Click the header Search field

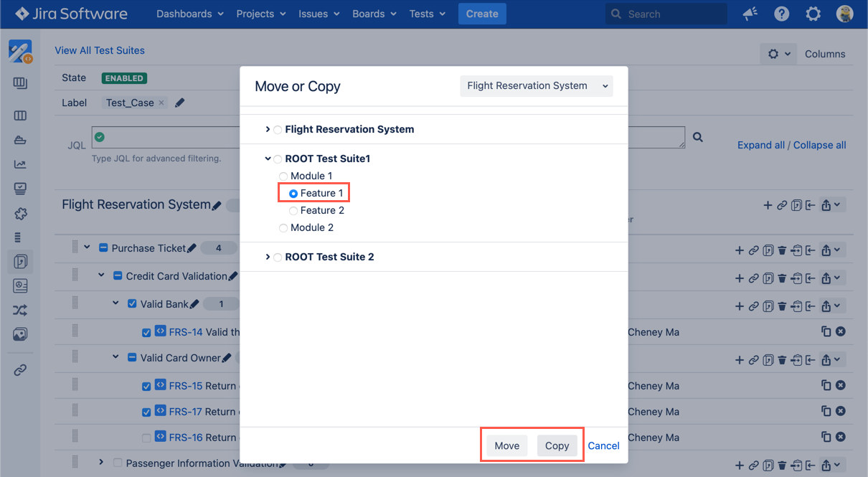tap(666, 14)
